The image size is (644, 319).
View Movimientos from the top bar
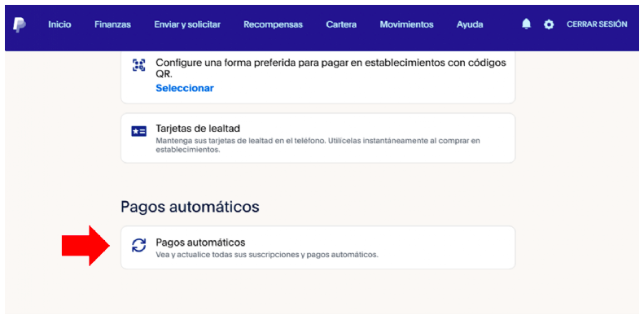tap(406, 24)
